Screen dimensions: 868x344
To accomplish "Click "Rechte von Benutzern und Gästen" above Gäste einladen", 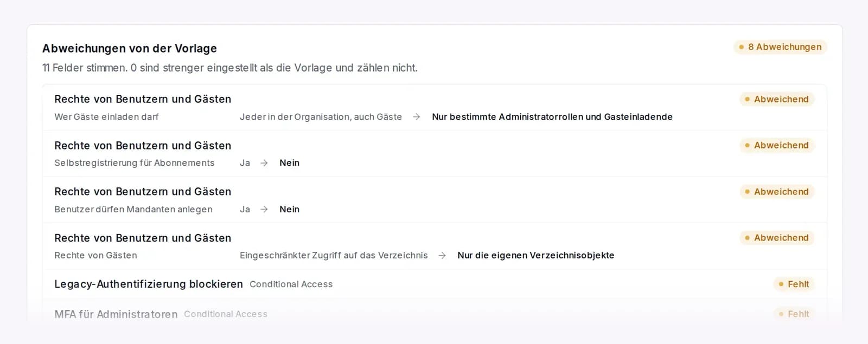I will tap(143, 99).
